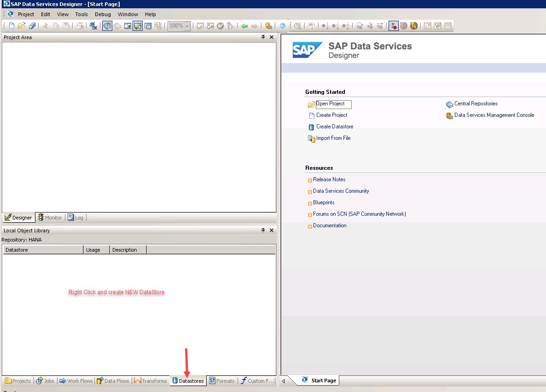Open the Central Repositories link
Viewport: 546px width, 392px height.
pyautogui.click(x=476, y=104)
